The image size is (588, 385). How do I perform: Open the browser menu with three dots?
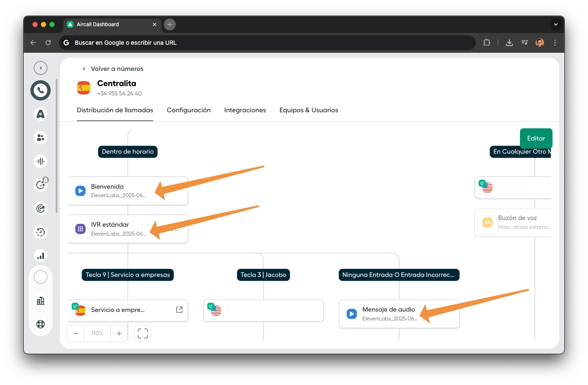tap(555, 42)
